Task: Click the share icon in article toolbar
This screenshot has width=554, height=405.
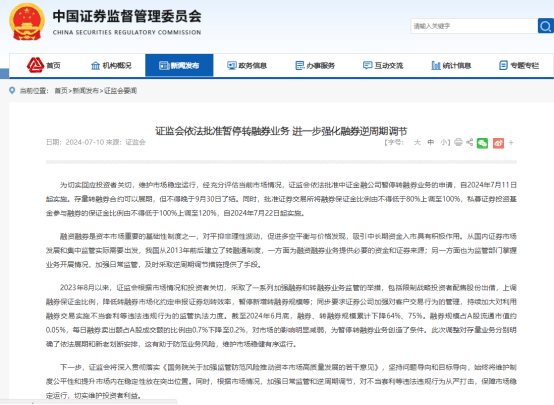Action: pyautogui.click(x=470, y=142)
